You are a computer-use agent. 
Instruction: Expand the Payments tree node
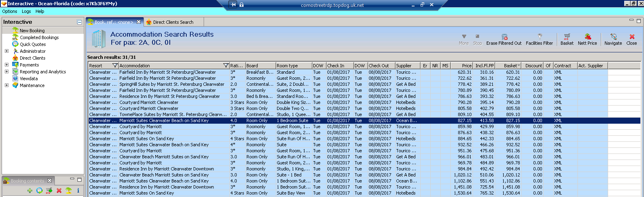coord(6,64)
